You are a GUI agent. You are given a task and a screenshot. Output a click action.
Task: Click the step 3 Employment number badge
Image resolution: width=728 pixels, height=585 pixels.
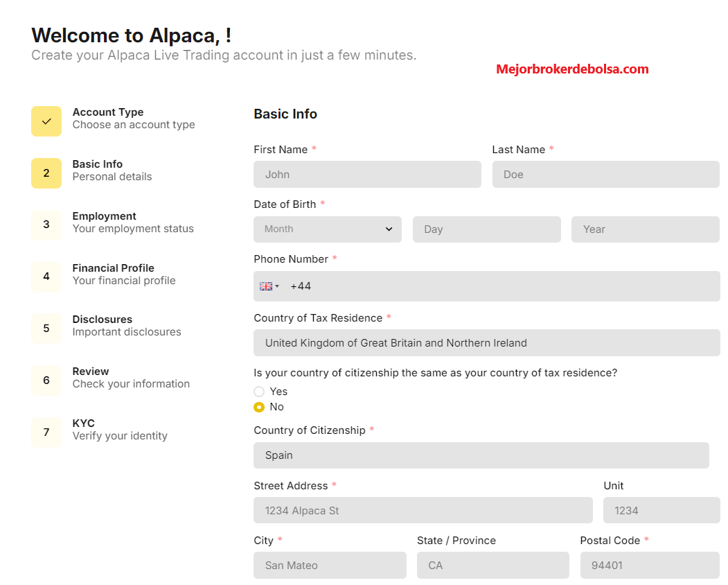[46, 225]
